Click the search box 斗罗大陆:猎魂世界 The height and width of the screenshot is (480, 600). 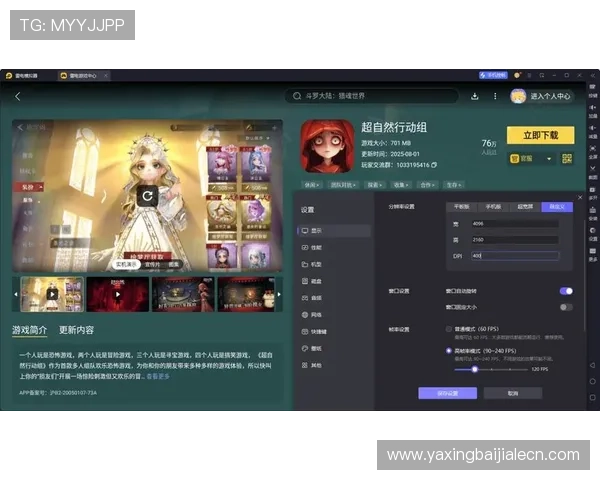(x=371, y=96)
